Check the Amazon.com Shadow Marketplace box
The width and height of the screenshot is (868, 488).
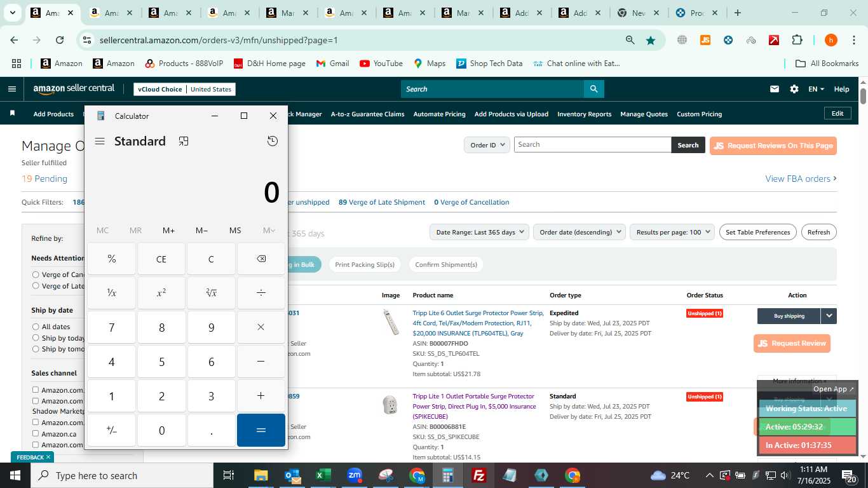point(36,401)
